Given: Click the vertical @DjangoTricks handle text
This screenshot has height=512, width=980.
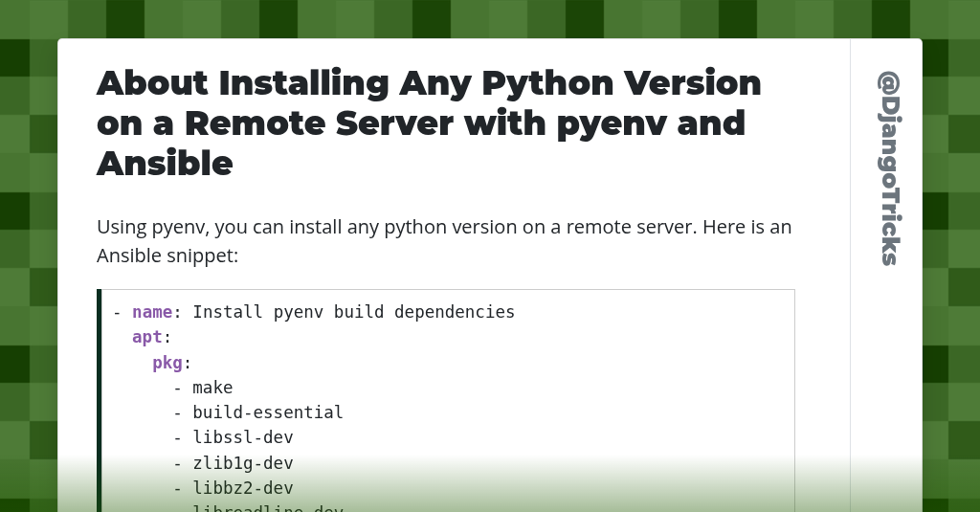Looking at the screenshot, I should point(889,168).
